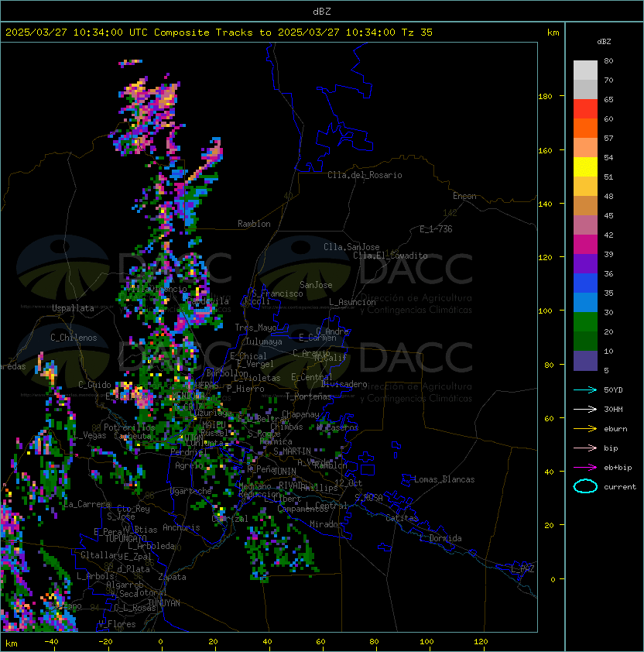Click the 'Uspallata' map label
Image resolution: width=644 pixels, height=652 pixels.
click(x=73, y=308)
